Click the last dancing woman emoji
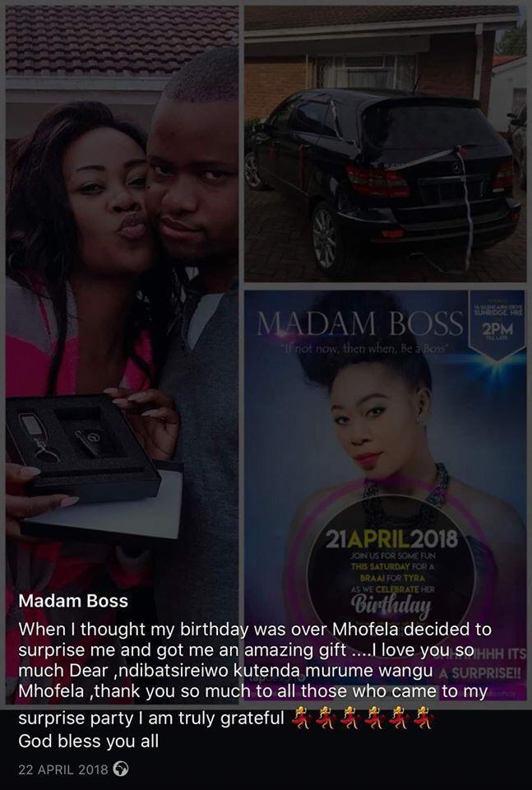 coord(423,717)
